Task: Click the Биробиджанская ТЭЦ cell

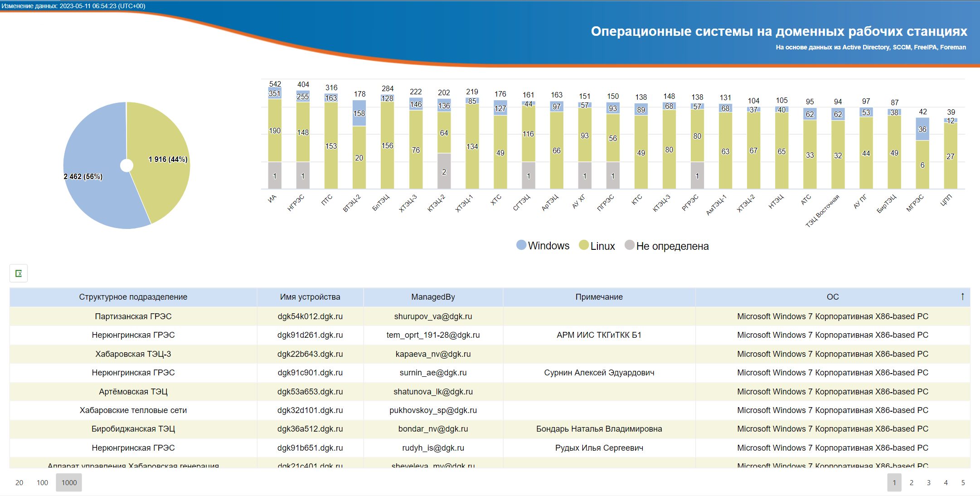Action: 133,429
